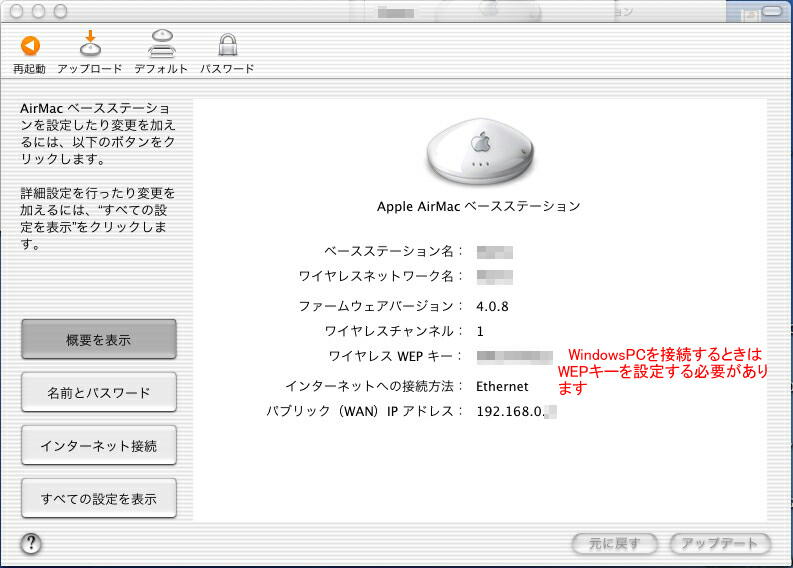The width and height of the screenshot is (793, 568).
Task: Click the 再起動 restart icon
Action: (x=30, y=46)
